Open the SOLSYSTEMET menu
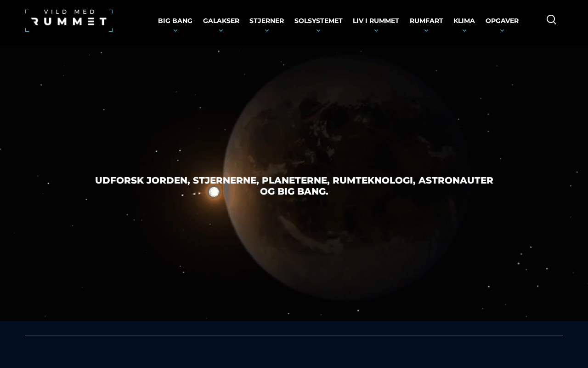Image resolution: width=588 pixels, height=368 pixels. [318, 21]
